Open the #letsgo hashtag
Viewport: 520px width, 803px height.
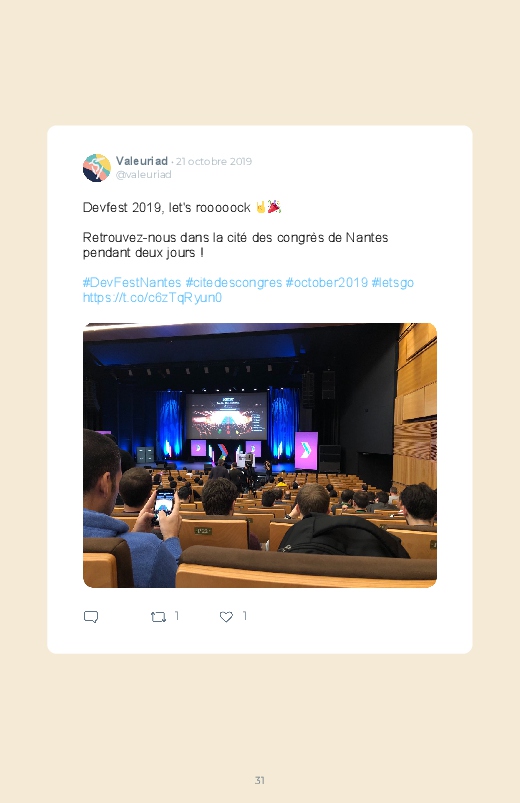tap(392, 283)
